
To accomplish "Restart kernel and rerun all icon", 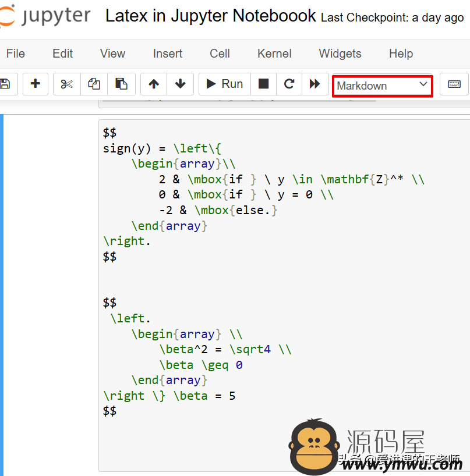I will click(315, 84).
